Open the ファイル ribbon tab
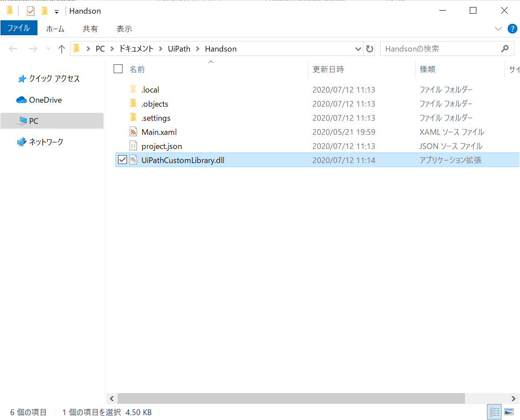Viewport: 520px width, 420px height. [x=19, y=28]
